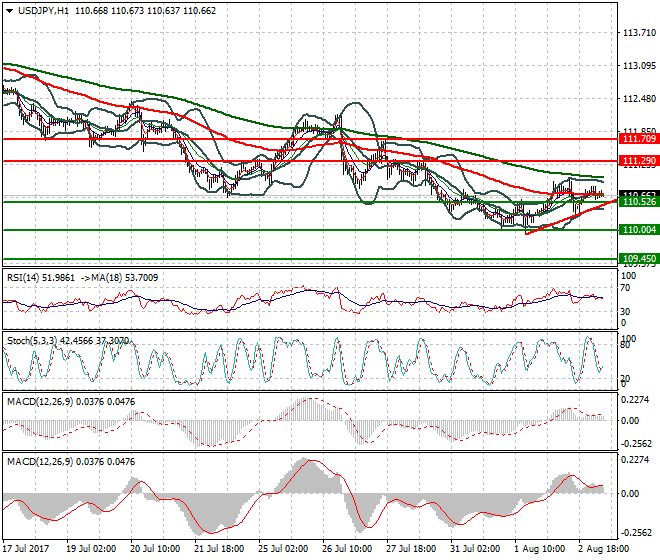Screen dimensions: 660x560
Task: Click the 20 Jul 10:00 time axis label
Action: pos(155,549)
